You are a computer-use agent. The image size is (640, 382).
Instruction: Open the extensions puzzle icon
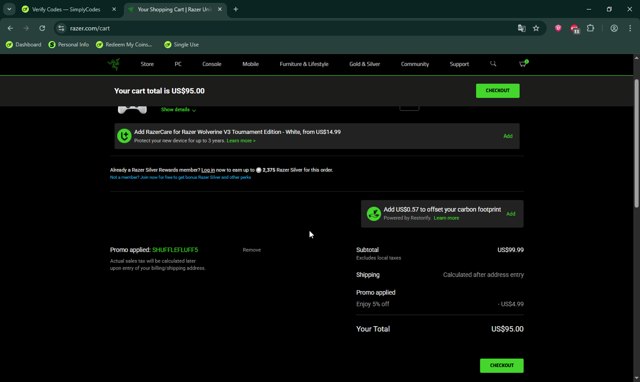[590, 28]
